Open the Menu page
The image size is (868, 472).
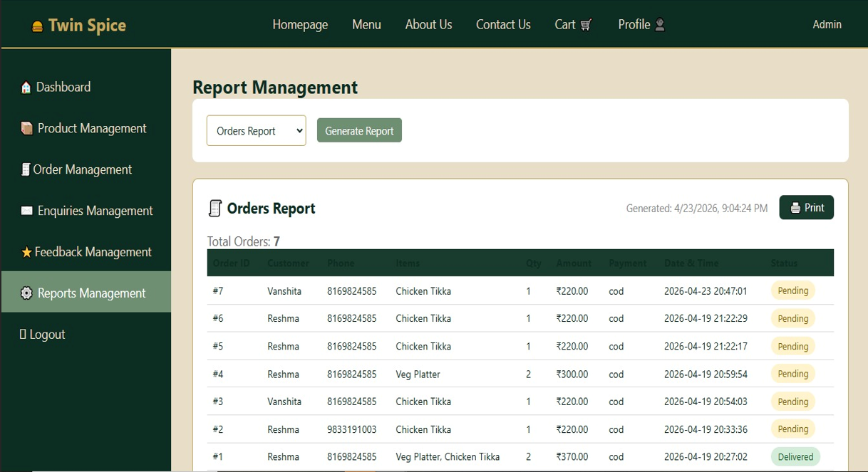click(366, 24)
